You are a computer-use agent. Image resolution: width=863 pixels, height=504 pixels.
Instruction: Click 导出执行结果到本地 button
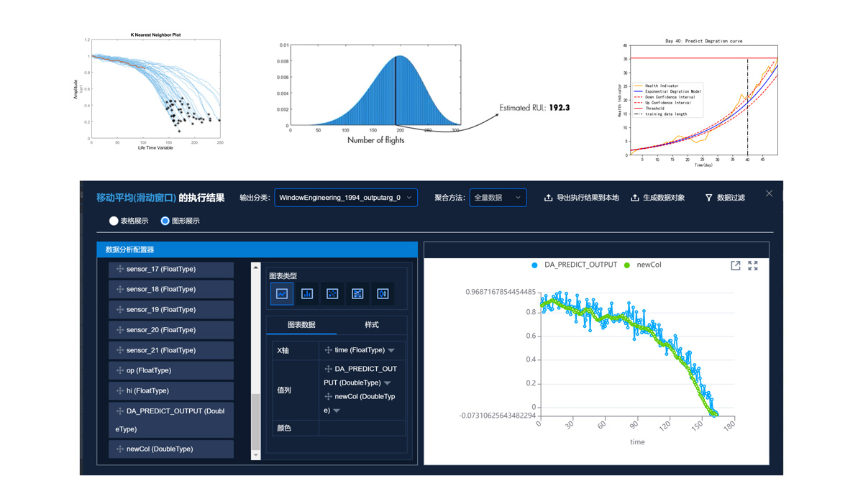tap(581, 198)
